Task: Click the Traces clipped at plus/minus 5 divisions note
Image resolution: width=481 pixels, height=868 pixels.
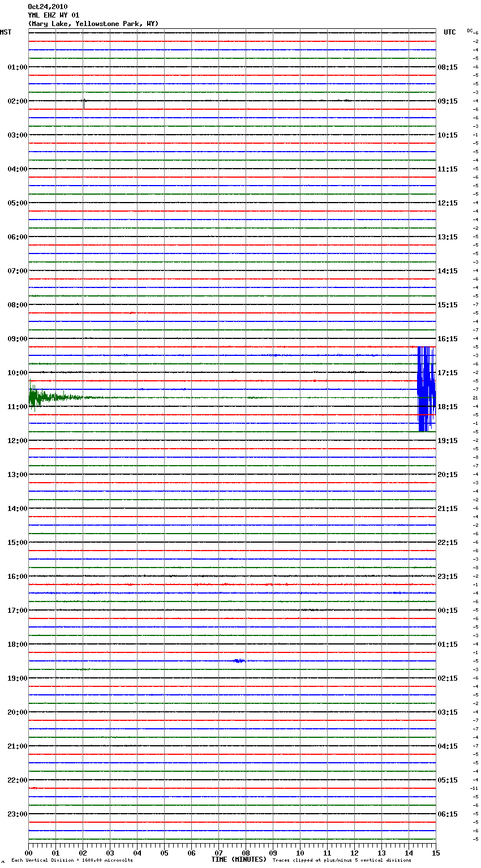Action: pos(342,861)
